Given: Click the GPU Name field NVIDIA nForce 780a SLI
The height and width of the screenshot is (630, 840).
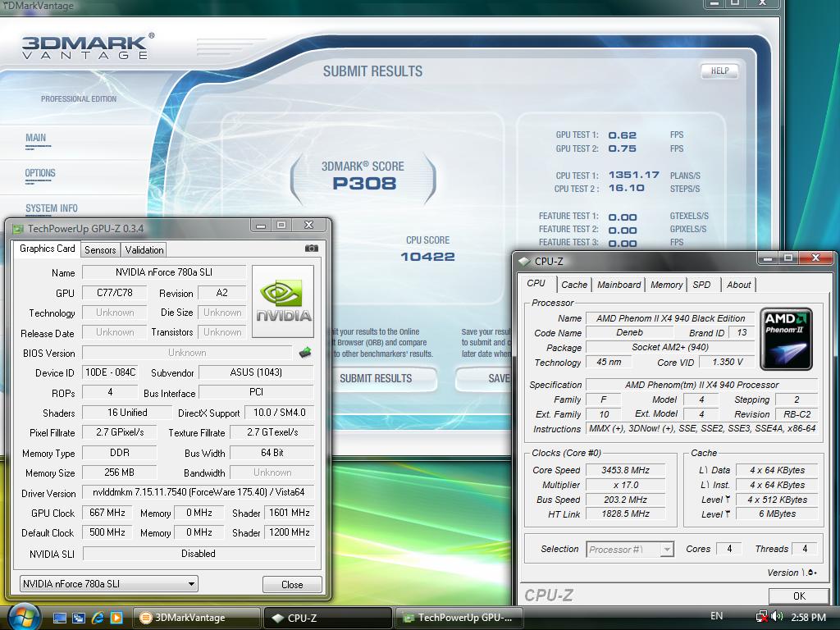Looking at the screenshot, I should [164, 272].
